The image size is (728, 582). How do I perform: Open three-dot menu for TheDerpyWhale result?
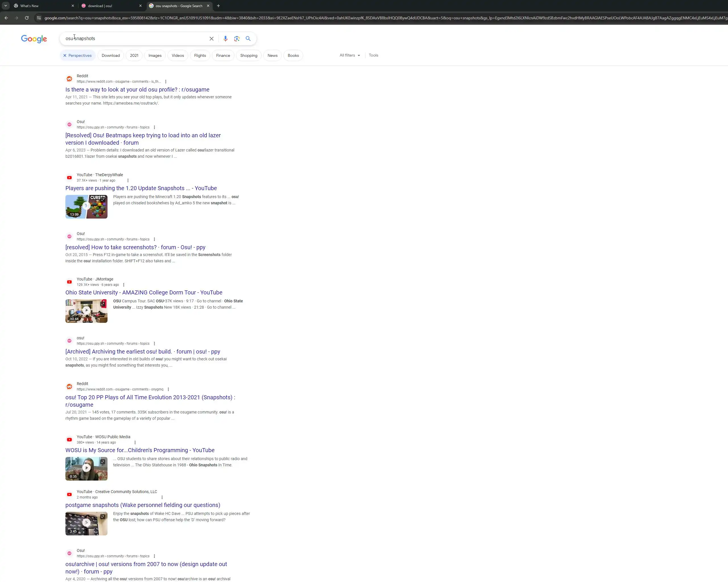coord(128,180)
